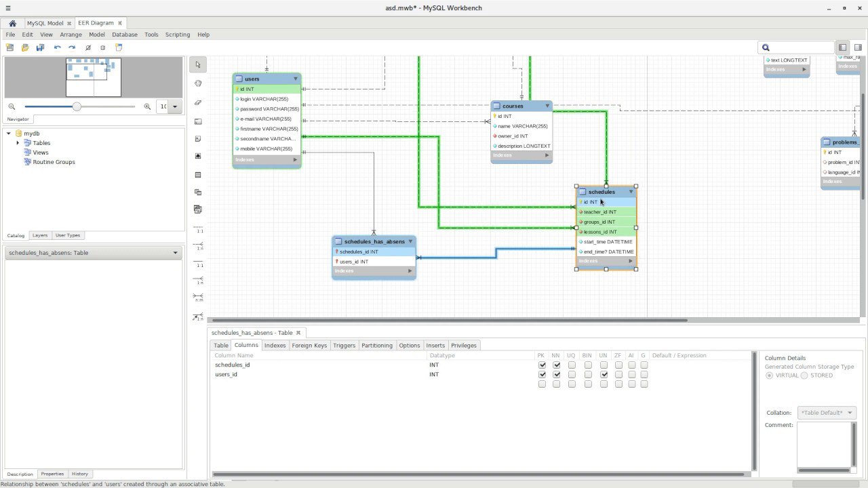Toggle the left sidebar panel icon
The width and height of the screenshot is (868, 488).
click(x=842, y=47)
